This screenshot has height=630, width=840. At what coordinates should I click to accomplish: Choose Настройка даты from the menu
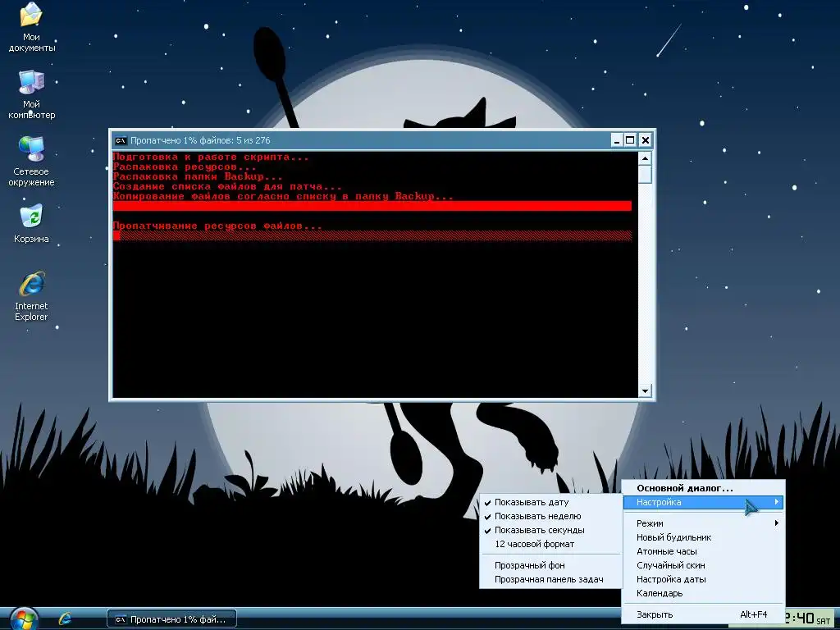(x=703, y=579)
